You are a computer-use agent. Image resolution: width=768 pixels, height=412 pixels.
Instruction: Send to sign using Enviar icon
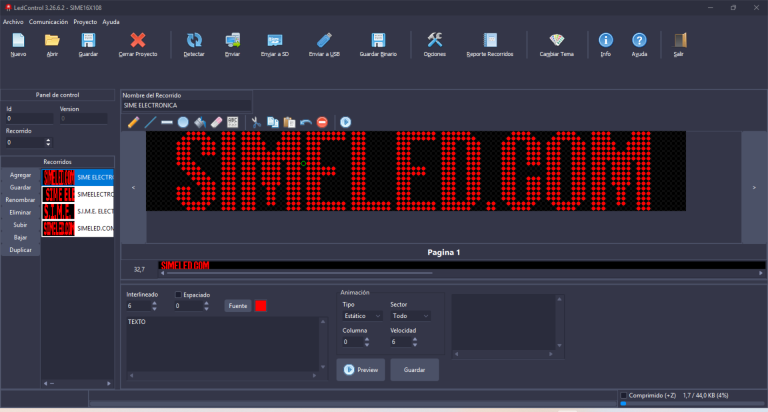tap(232, 40)
